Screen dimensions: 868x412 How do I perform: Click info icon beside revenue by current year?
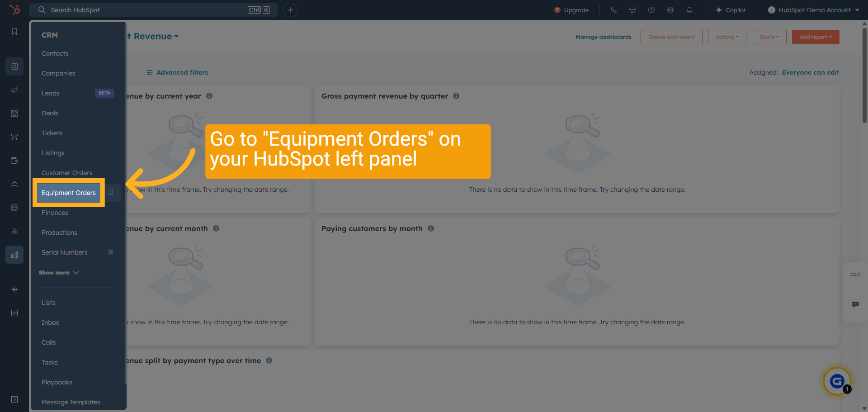(x=209, y=96)
